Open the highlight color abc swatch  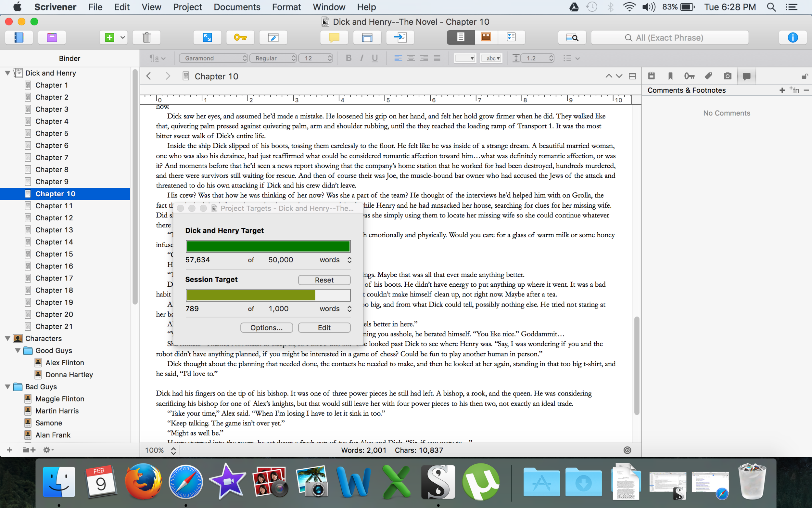click(x=491, y=58)
